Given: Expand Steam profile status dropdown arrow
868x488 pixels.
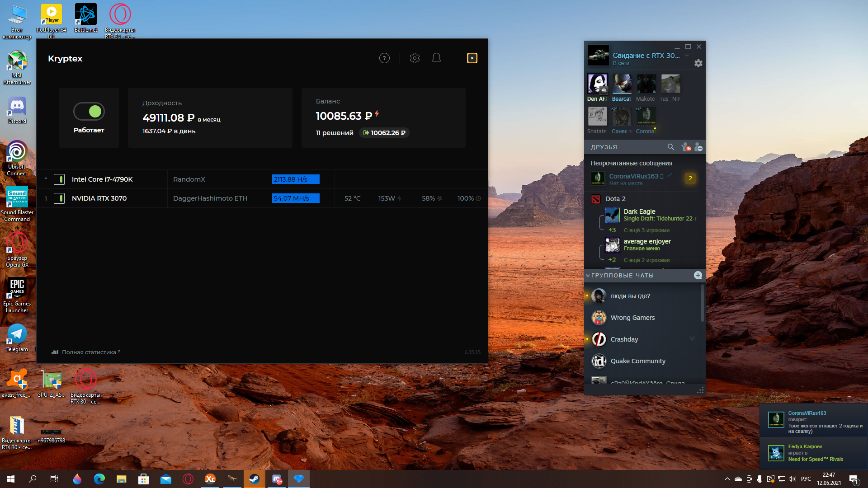Looking at the screenshot, I should (687, 56).
